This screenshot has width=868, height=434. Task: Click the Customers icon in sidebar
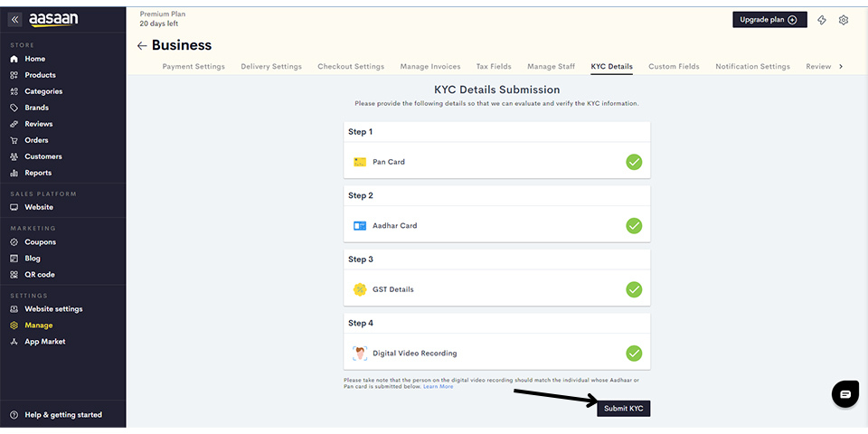point(14,156)
